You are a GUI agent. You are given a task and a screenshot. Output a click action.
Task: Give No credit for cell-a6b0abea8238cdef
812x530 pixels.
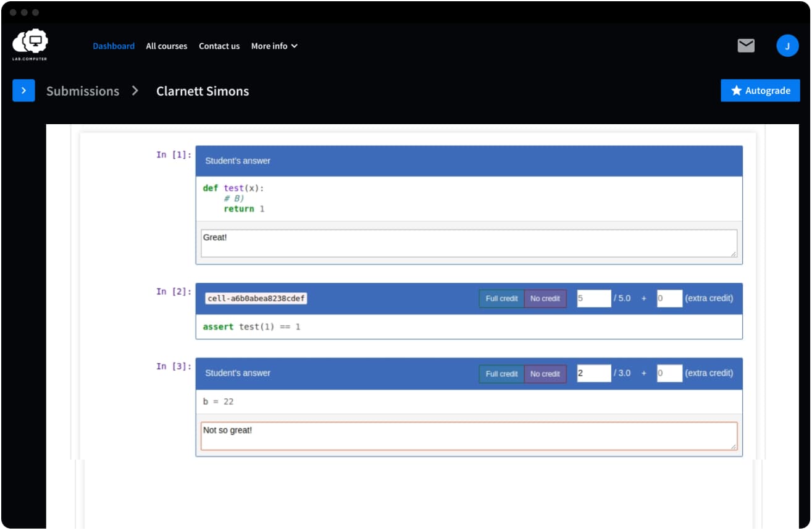[x=545, y=298]
